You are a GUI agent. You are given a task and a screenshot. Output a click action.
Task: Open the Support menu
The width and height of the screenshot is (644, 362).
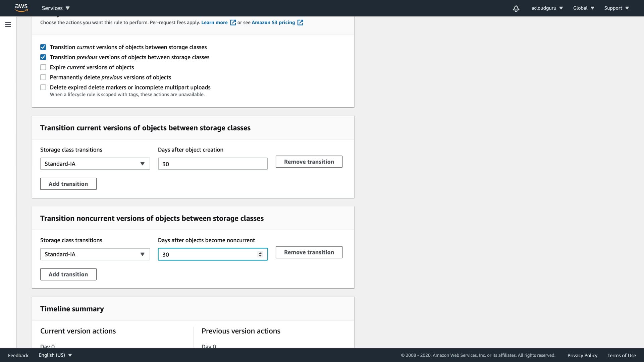[x=616, y=8]
